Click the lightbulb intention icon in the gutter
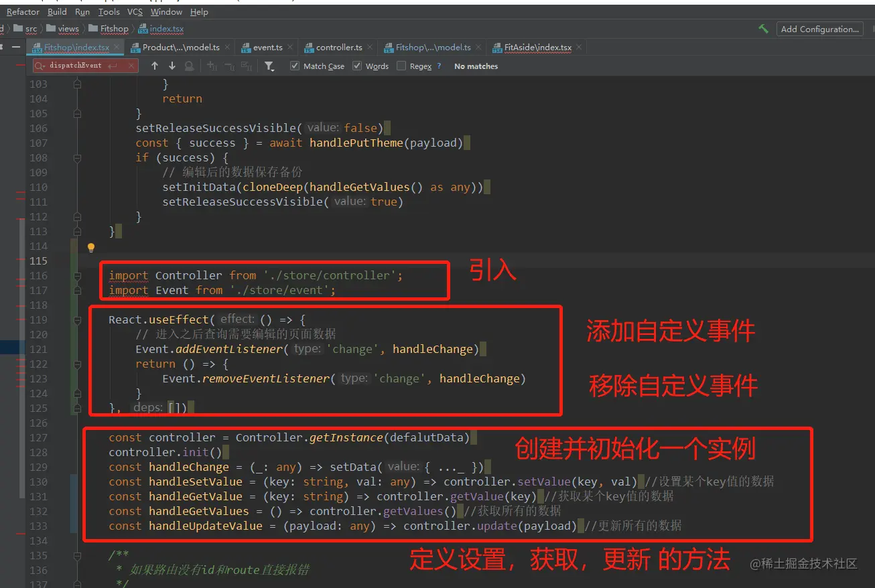This screenshot has width=875, height=588. coord(91,247)
